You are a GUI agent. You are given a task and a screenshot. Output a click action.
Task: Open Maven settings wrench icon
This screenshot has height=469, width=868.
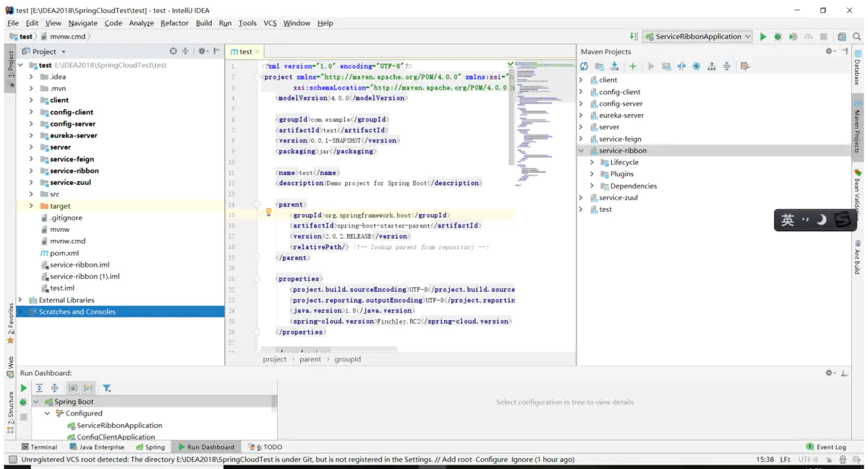click(745, 66)
